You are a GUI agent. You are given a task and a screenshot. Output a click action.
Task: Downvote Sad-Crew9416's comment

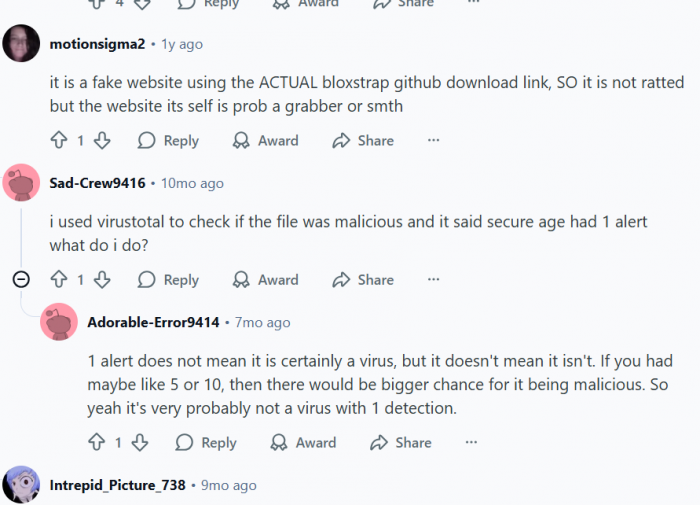101,280
